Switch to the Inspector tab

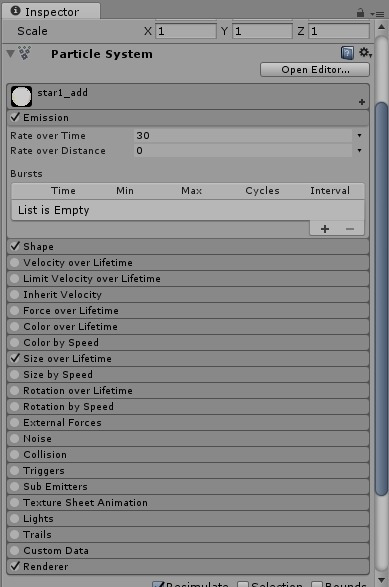[x=51, y=12]
